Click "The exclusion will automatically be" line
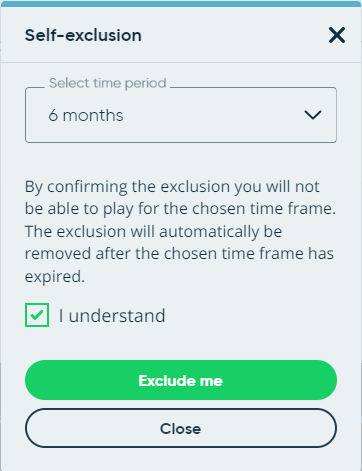362x471 pixels. 153,231
